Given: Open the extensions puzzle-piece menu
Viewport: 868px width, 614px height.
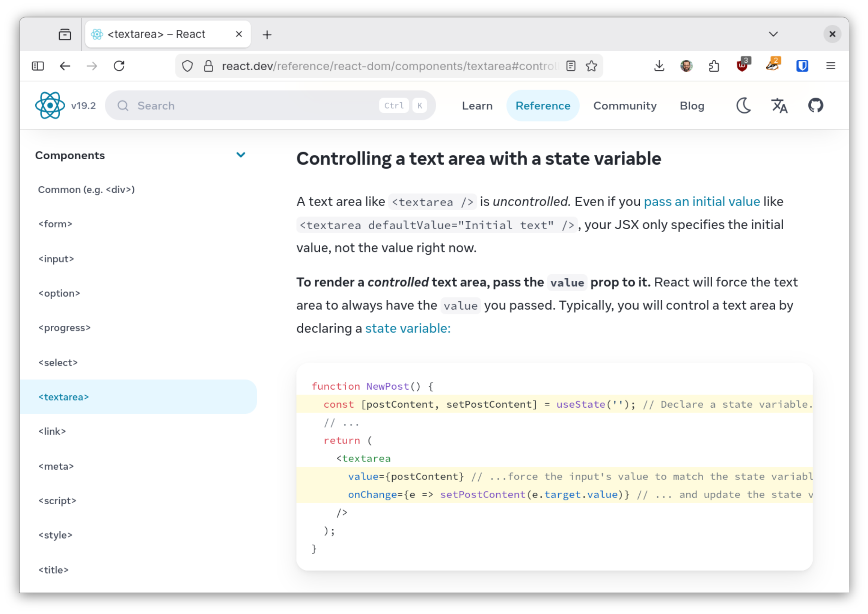Looking at the screenshot, I should click(x=714, y=66).
